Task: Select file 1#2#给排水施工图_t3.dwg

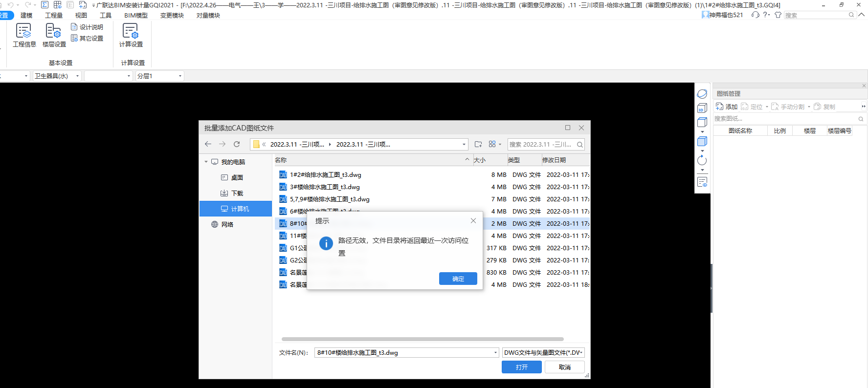Action: pyautogui.click(x=326, y=174)
